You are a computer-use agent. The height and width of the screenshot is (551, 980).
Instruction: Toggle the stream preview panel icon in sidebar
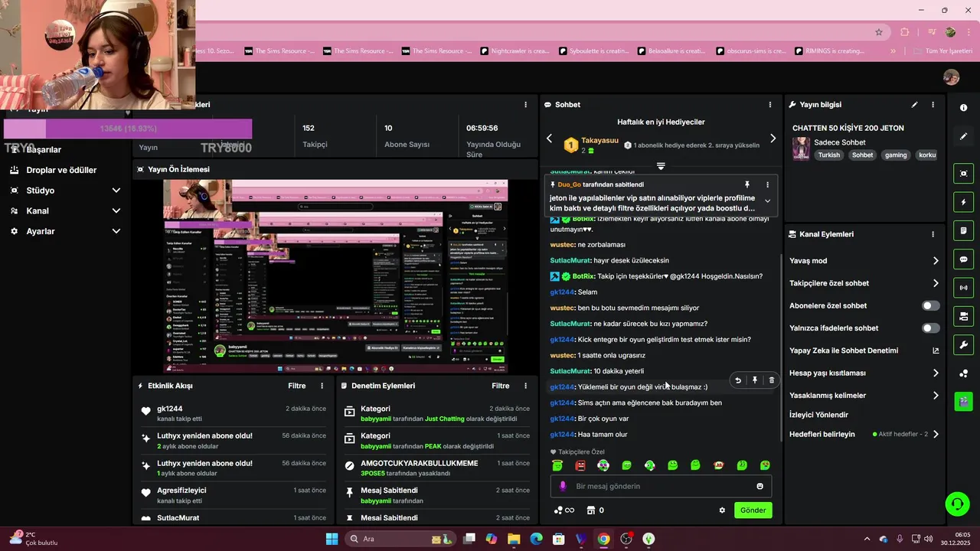tap(963, 174)
